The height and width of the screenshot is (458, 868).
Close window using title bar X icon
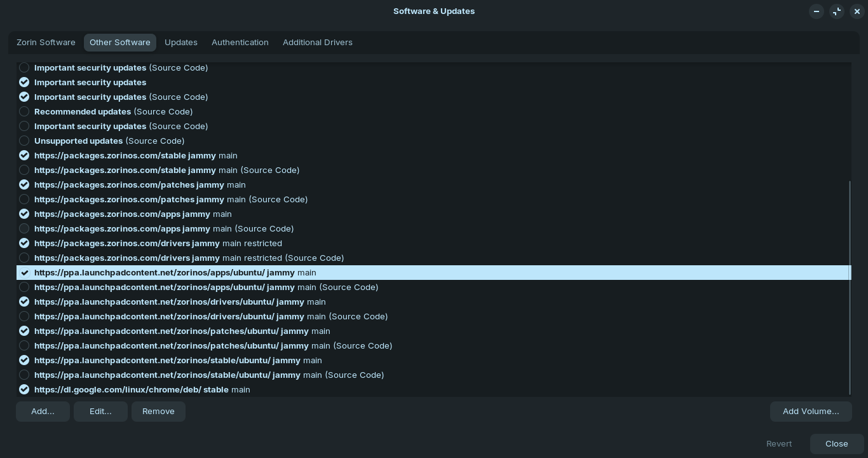pyautogui.click(x=857, y=11)
